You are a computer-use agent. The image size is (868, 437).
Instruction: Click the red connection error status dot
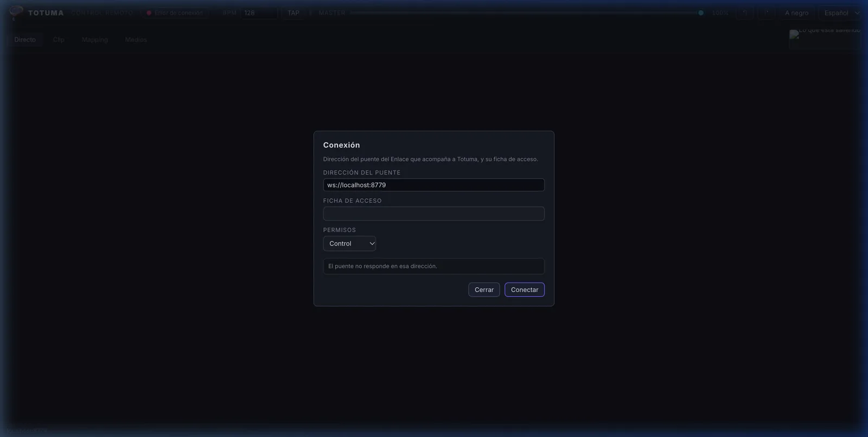pos(149,13)
